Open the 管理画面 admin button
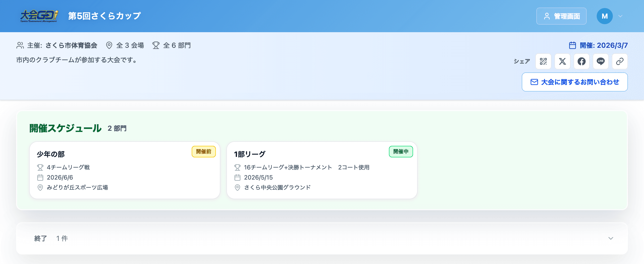The image size is (644, 264). pyautogui.click(x=561, y=16)
